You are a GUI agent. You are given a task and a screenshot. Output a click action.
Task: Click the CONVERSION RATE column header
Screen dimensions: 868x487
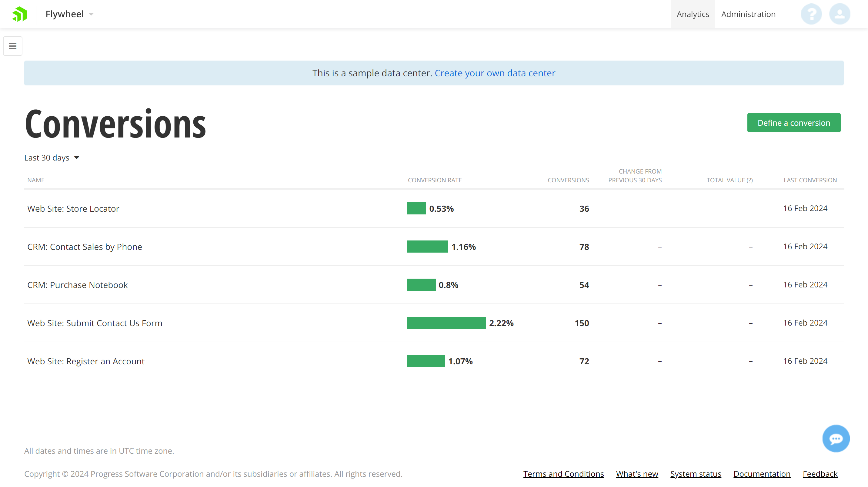pyautogui.click(x=435, y=180)
